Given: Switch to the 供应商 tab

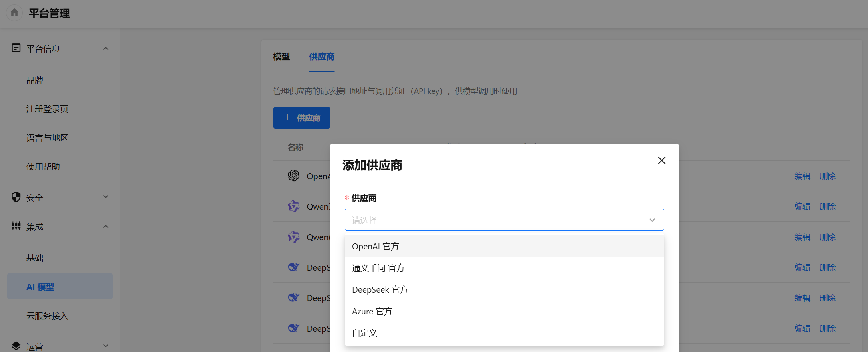Looking at the screenshot, I should pyautogui.click(x=321, y=57).
